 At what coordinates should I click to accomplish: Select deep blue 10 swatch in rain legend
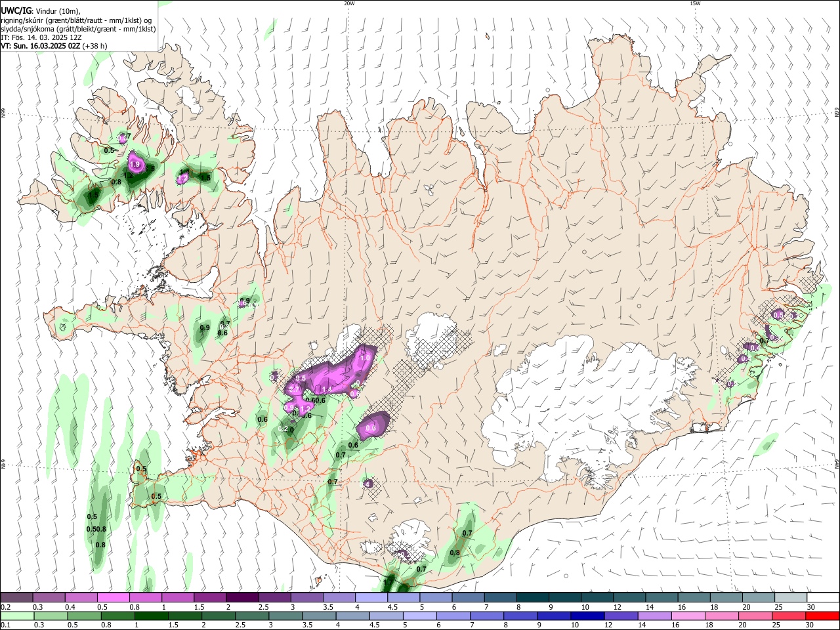click(x=587, y=616)
